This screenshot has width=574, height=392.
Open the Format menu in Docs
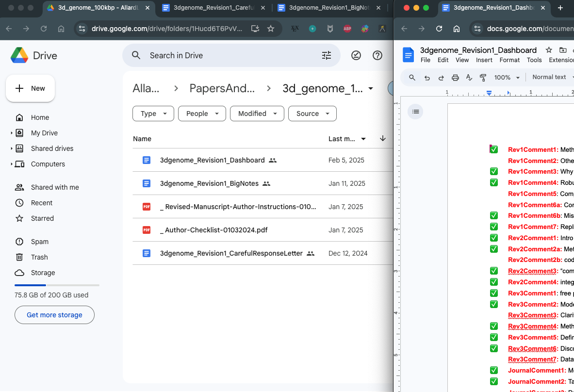click(509, 60)
